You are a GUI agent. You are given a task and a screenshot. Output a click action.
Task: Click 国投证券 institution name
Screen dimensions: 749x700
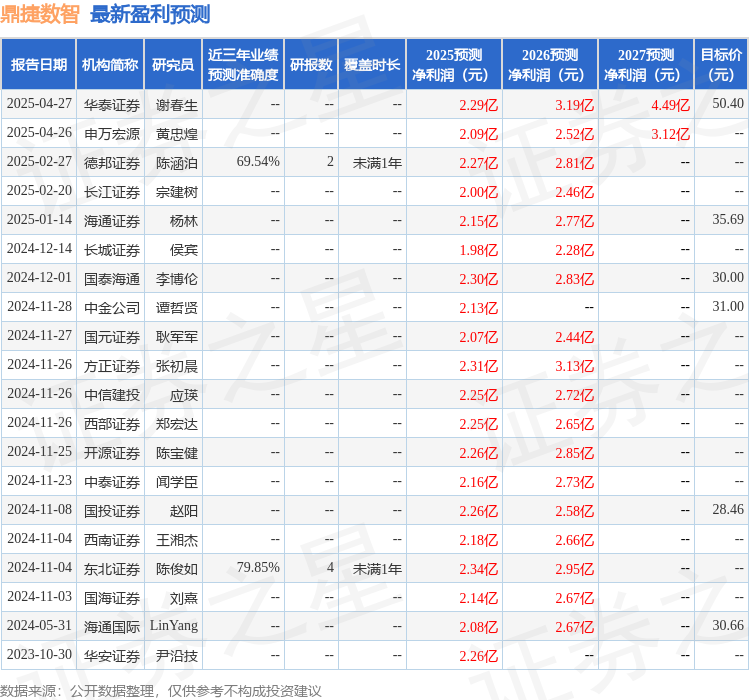112,511
